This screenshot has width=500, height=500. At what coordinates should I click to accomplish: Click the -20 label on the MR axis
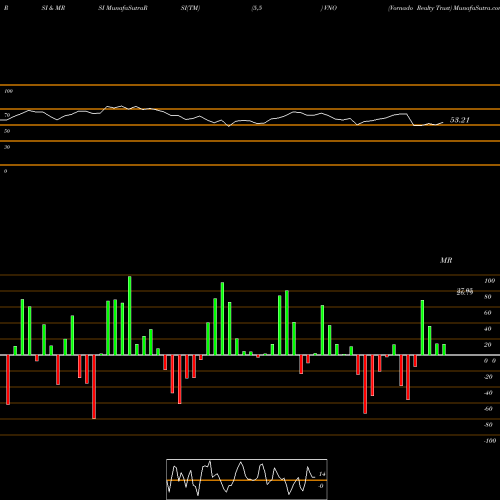click(488, 377)
